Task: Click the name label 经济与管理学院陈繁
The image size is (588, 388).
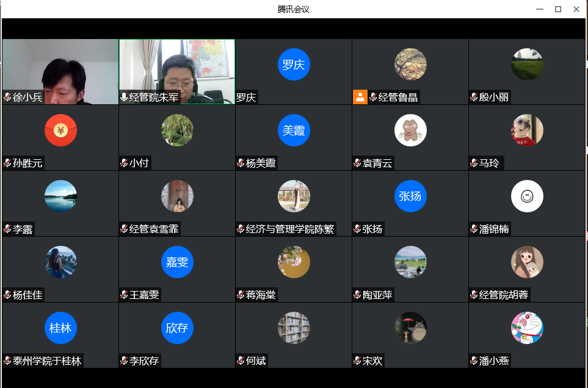Action: (x=290, y=229)
